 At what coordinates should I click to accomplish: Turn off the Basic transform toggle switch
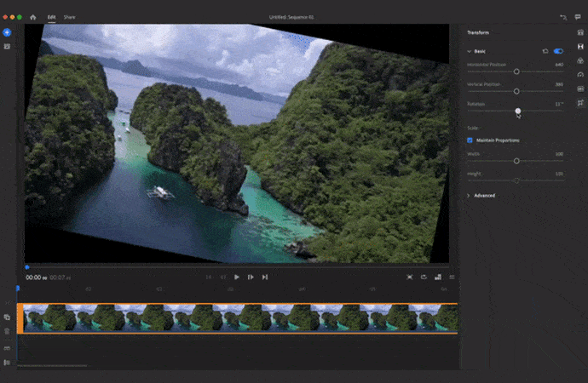pos(558,51)
